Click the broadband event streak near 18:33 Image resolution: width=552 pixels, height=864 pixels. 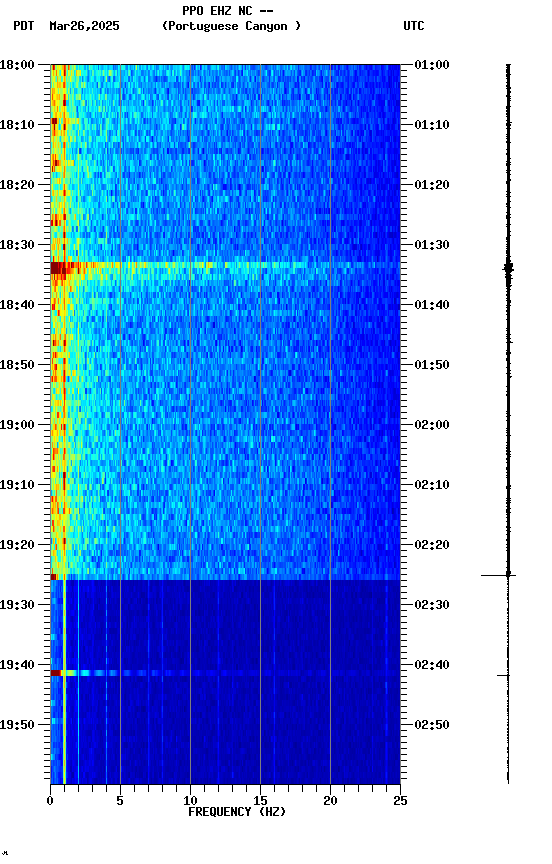point(225,266)
